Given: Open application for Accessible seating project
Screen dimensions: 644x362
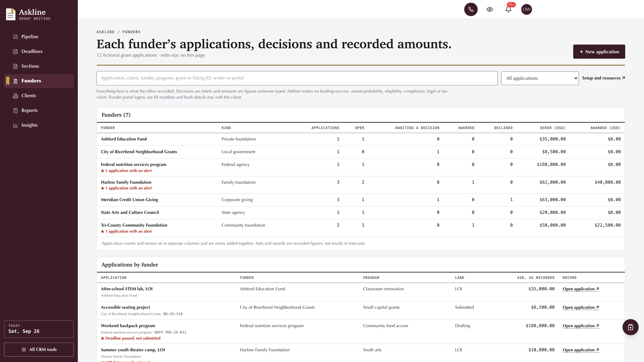Looking at the screenshot, I should pyautogui.click(x=581, y=307).
